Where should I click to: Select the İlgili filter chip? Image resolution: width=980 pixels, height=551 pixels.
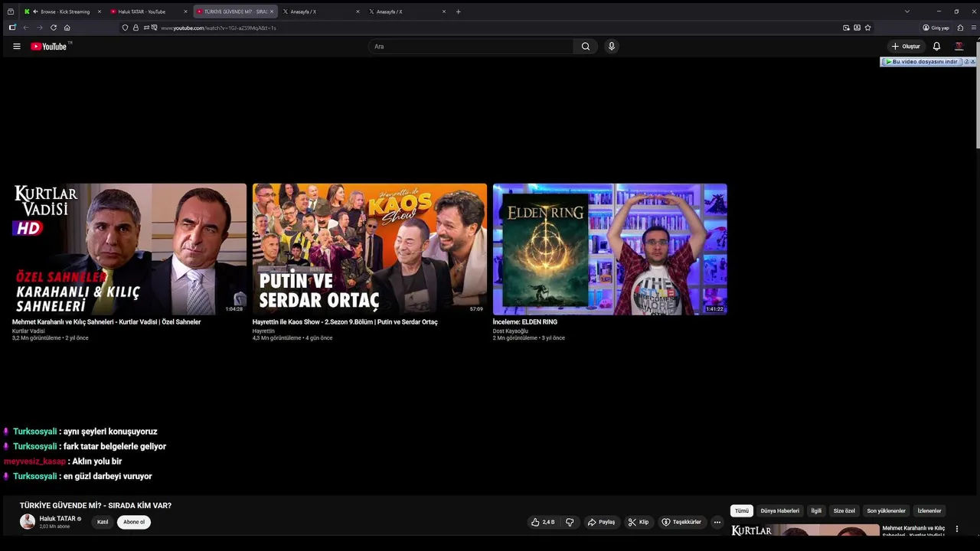pos(816,510)
